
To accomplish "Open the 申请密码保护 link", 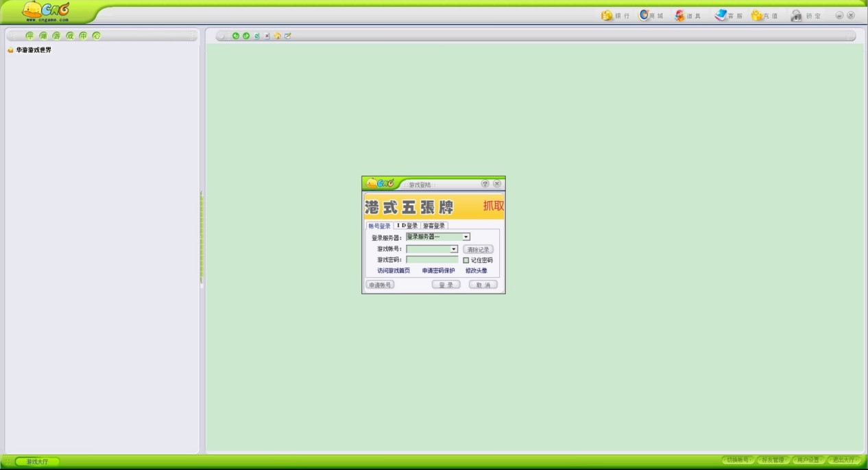I will tap(438, 271).
